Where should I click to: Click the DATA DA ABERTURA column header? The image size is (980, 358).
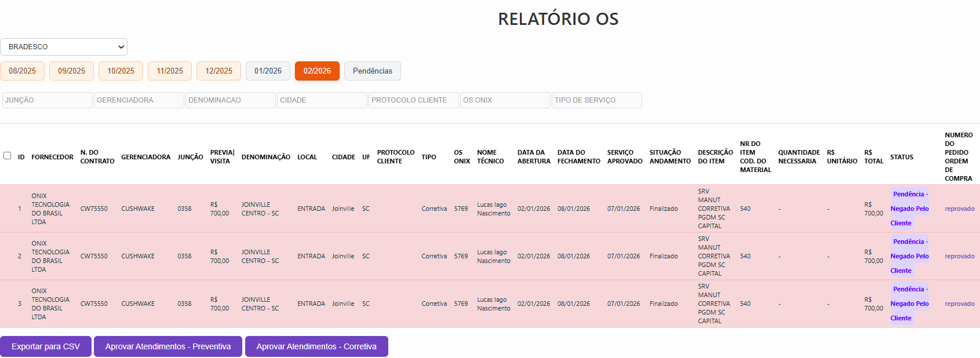coord(534,157)
